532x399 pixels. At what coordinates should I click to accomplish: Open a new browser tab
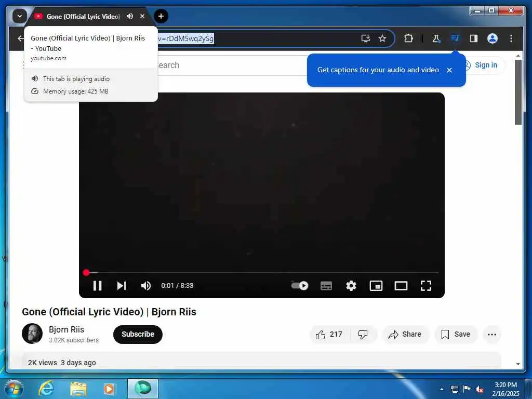click(161, 16)
